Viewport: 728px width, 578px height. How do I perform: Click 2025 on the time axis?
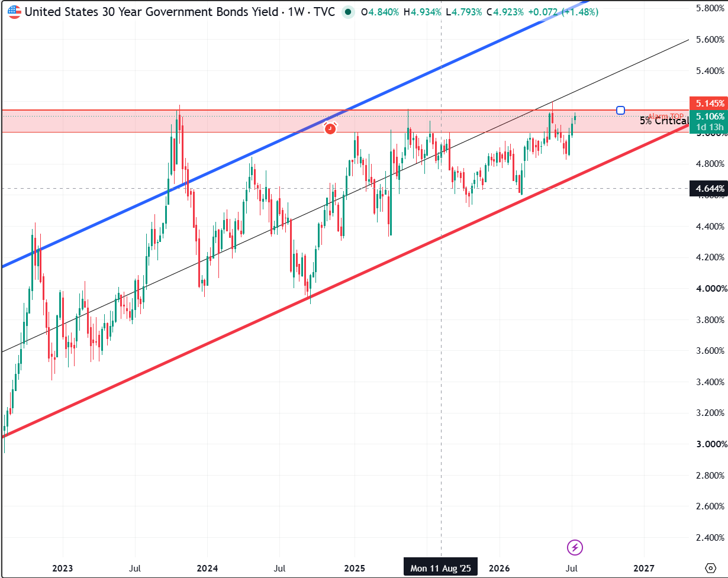point(355,568)
